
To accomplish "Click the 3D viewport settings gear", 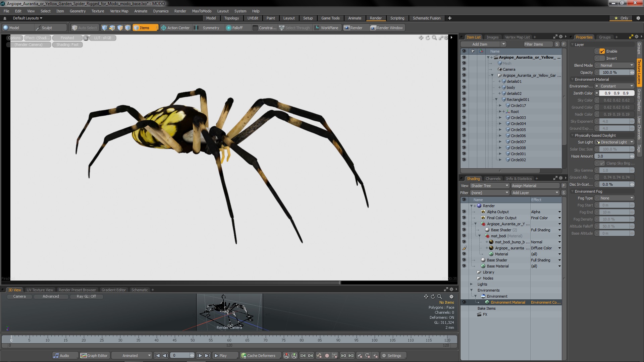I will 451,297.
